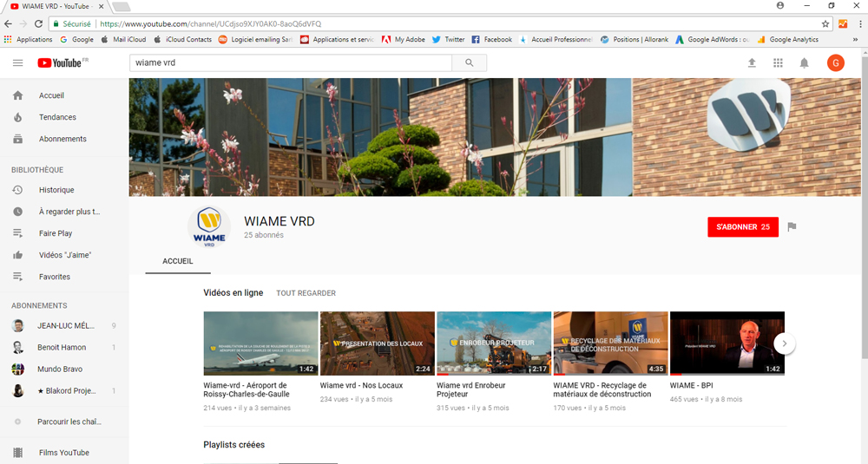
Task: Click the "Playlists créées" heading
Action: coord(234,445)
